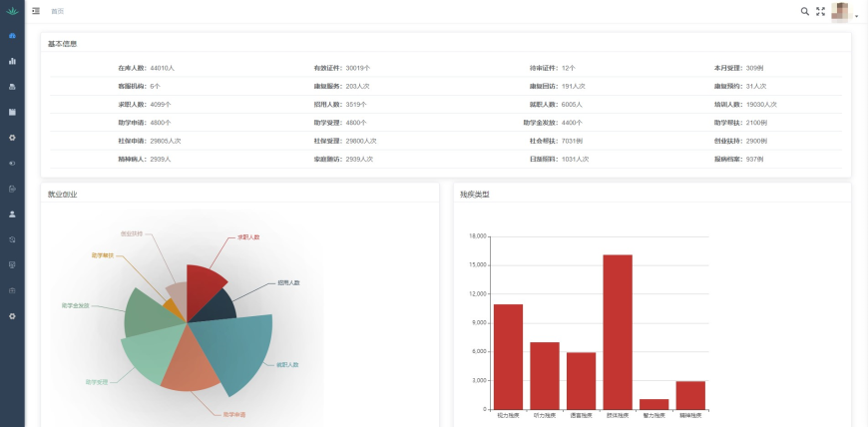
Task: Click the 首页 breadcrumb
Action: pyautogui.click(x=58, y=11)
